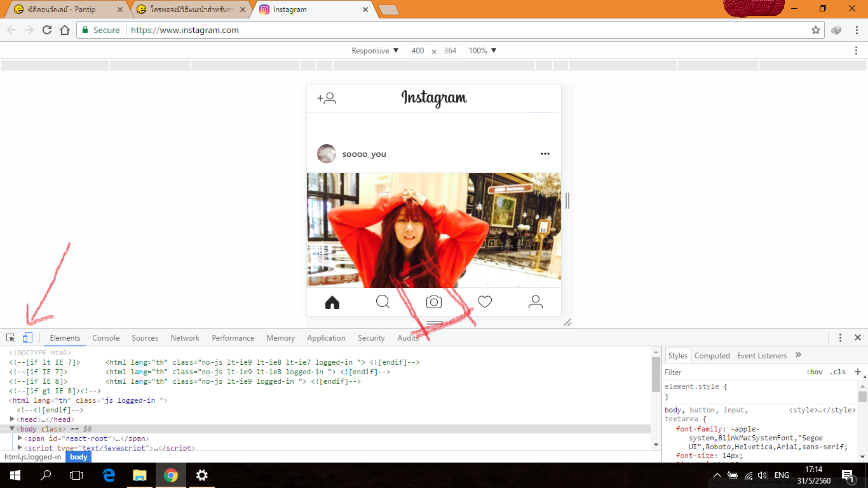The image size is (868, 488).
Task: Open Instagram search magnifier icon
Action: 383,302
